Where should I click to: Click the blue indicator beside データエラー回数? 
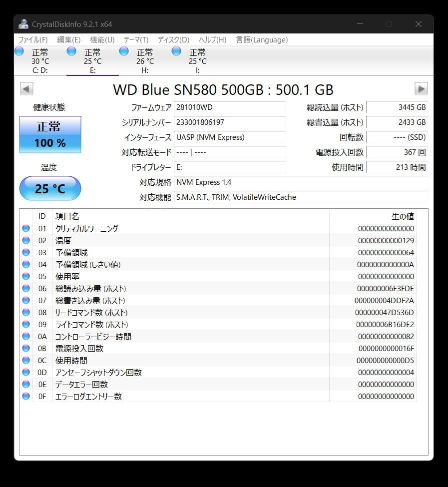25,384
